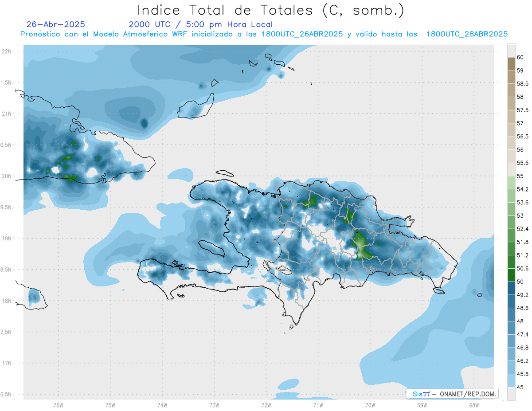This screenshot has width=532, height=411.
Task: Click the legend value 55
Action: point(520,176)
